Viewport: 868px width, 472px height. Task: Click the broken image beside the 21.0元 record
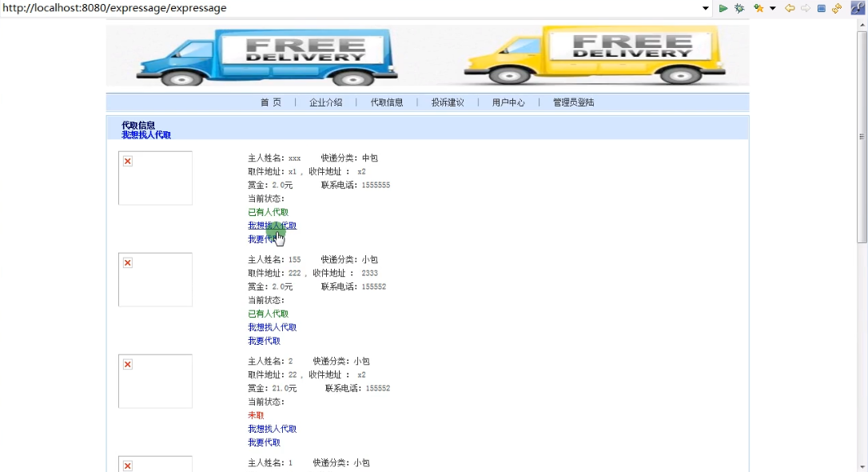pos(156,381)
